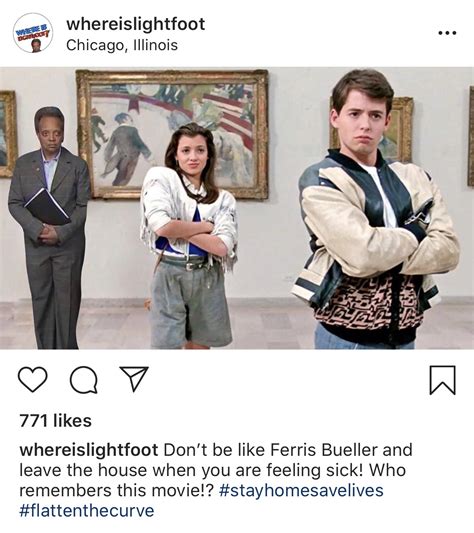Open whereislightfoot username in post header
Image resolution: width=474 pixels, height=533 pixels.
coord(136,24)
